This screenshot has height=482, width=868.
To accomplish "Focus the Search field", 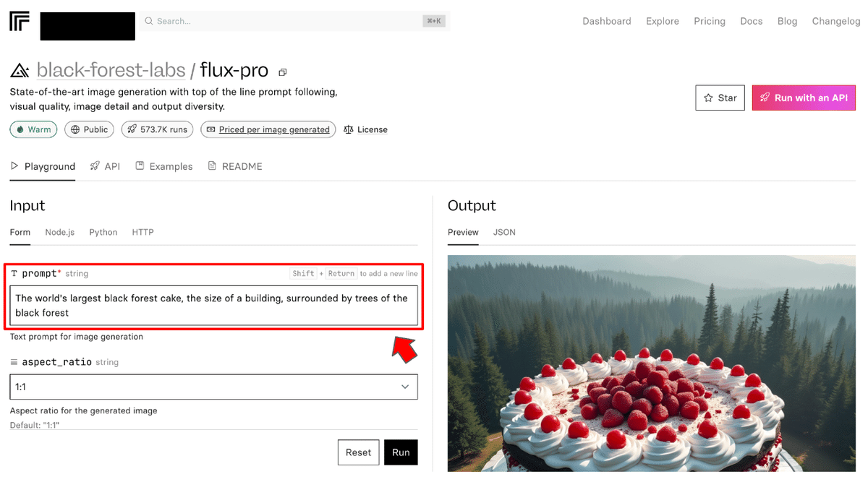I will click(x=294, y=21).
